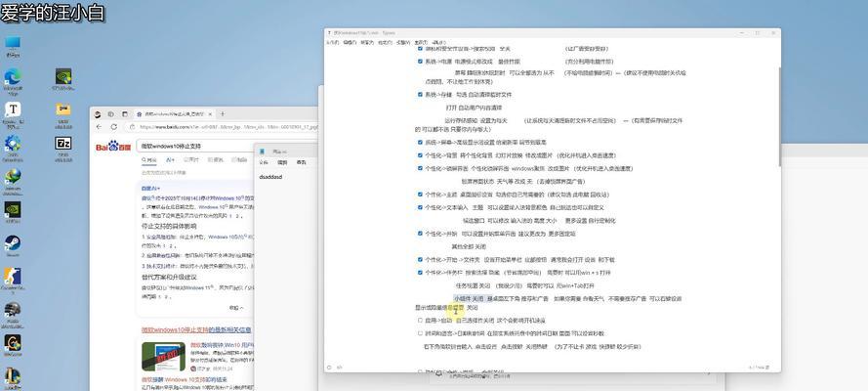
Task: Open Typora 视图(V) menu
Action: 402,42
